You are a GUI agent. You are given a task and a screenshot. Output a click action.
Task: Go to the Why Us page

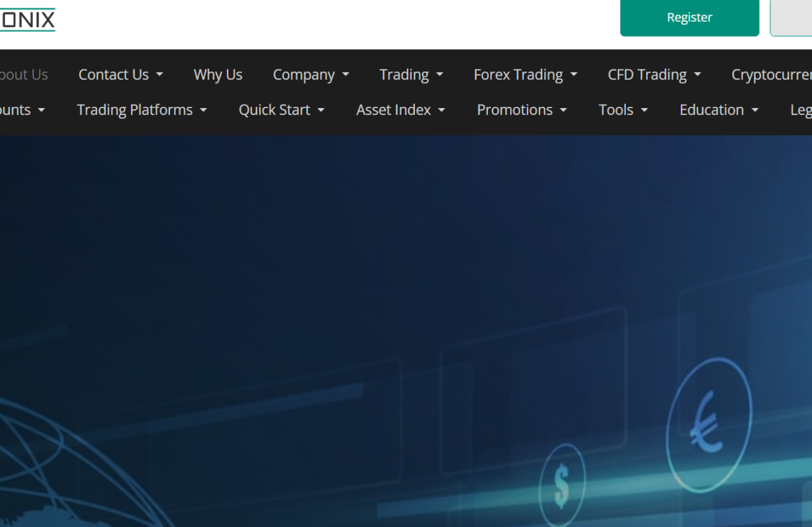pos(218,75)
